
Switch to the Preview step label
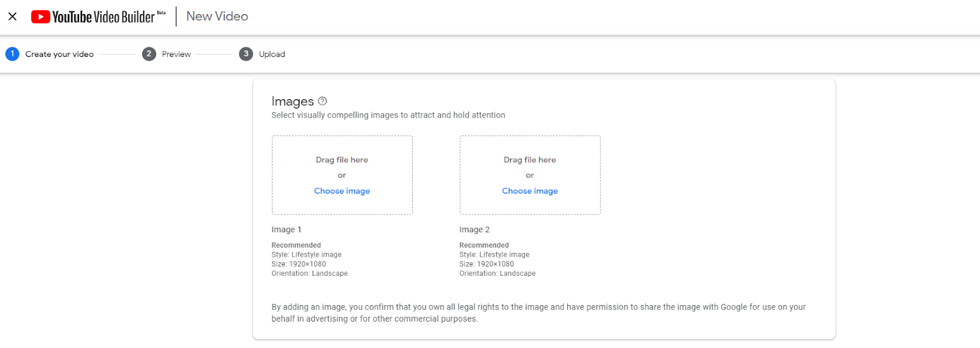click(176, 54)
